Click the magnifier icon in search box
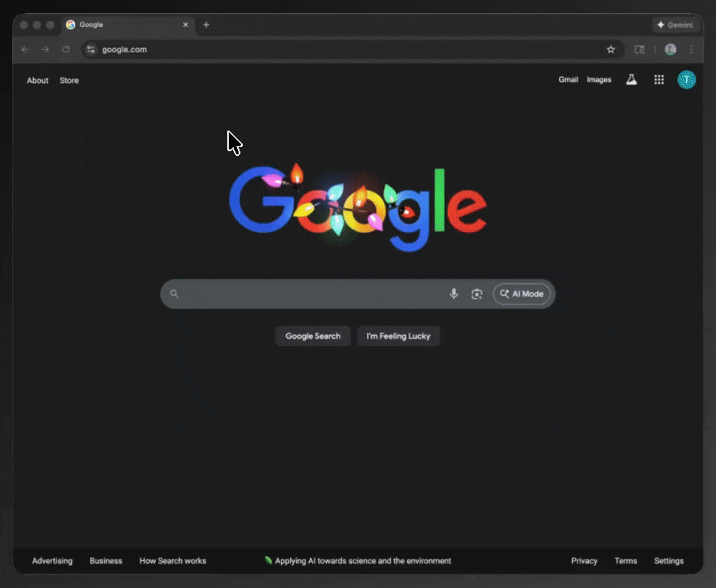716x588 pixels. click(174, 294)
